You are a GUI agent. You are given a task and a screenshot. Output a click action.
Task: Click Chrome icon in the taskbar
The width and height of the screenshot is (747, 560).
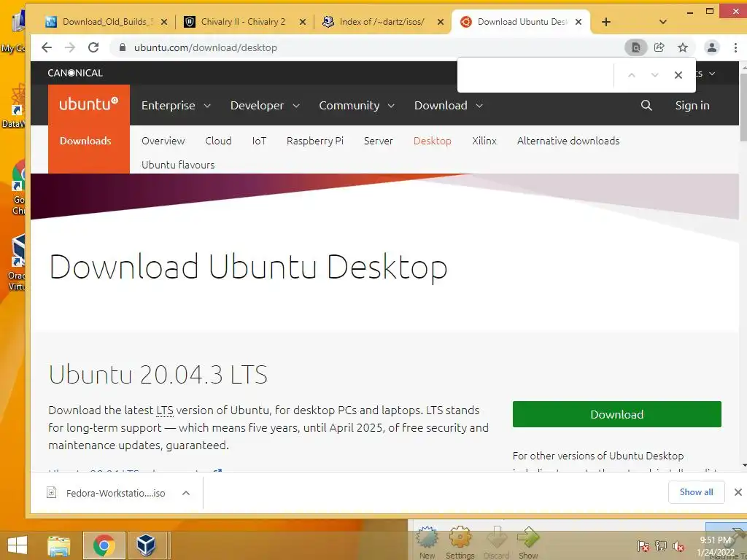[x=104, y=545]
